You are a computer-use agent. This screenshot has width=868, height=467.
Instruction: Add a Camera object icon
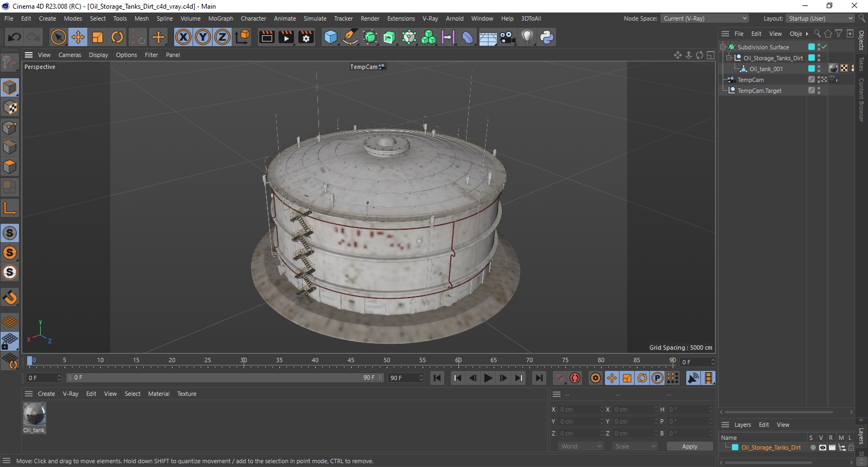[507, 37]
